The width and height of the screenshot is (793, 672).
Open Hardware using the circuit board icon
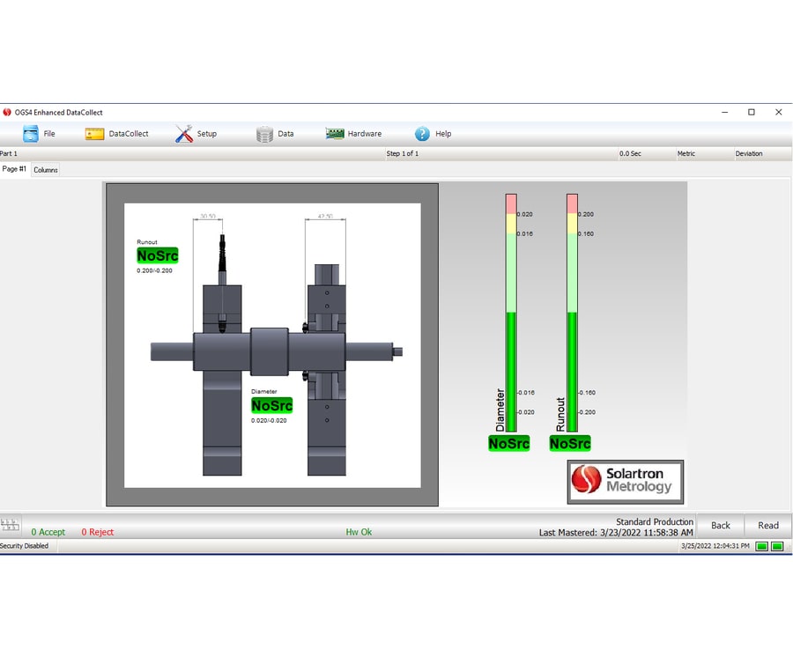point(336,133)
